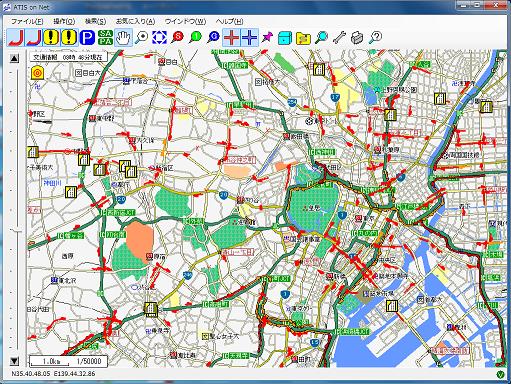The image size is (511, 384).
Task: Click the up arrow button above the zoom slider
Action: coord(14,59)
